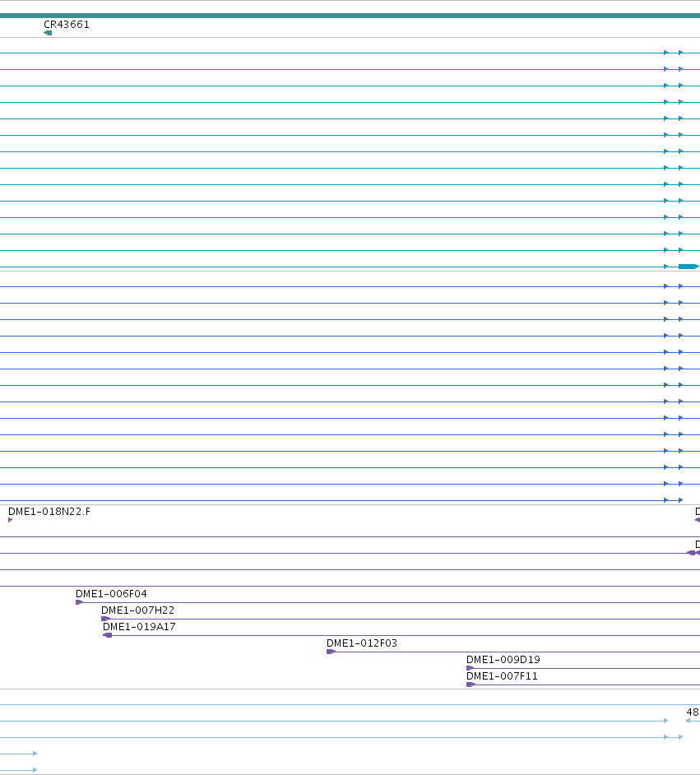This screenshot has width=700, height=775.
Task: Click the purple start block of DME1-012F03
Action: [x=331, y=652]
